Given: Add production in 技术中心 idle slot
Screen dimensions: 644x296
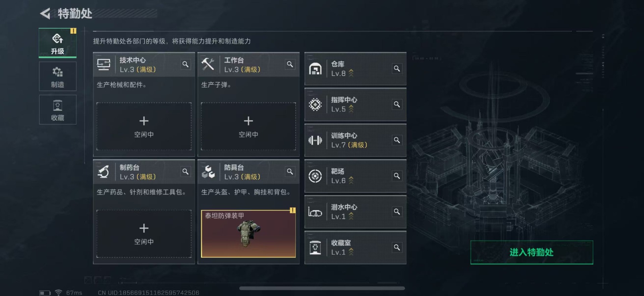Looking at the screenshot, I should pyautogui.click(x=144, y=126).
